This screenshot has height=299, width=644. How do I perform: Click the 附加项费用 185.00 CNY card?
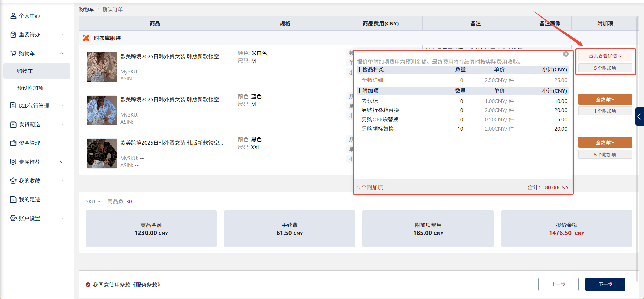[x=428, y=229]
